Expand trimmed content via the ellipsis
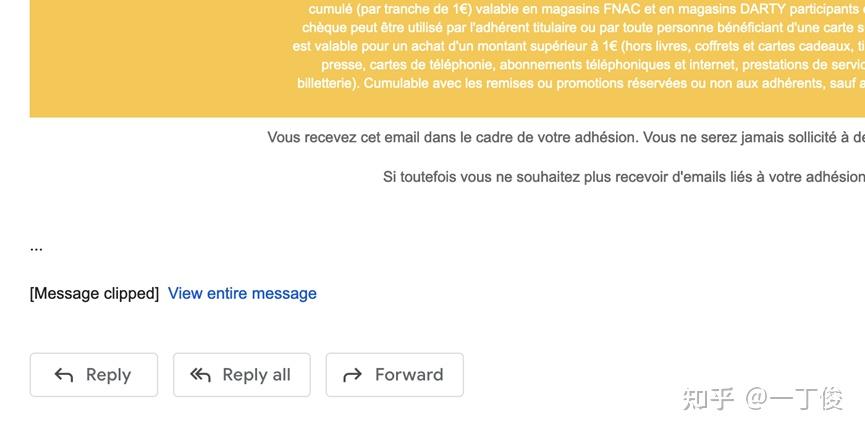865x433 pixels. pyautogui.click(x=36, y=246)
